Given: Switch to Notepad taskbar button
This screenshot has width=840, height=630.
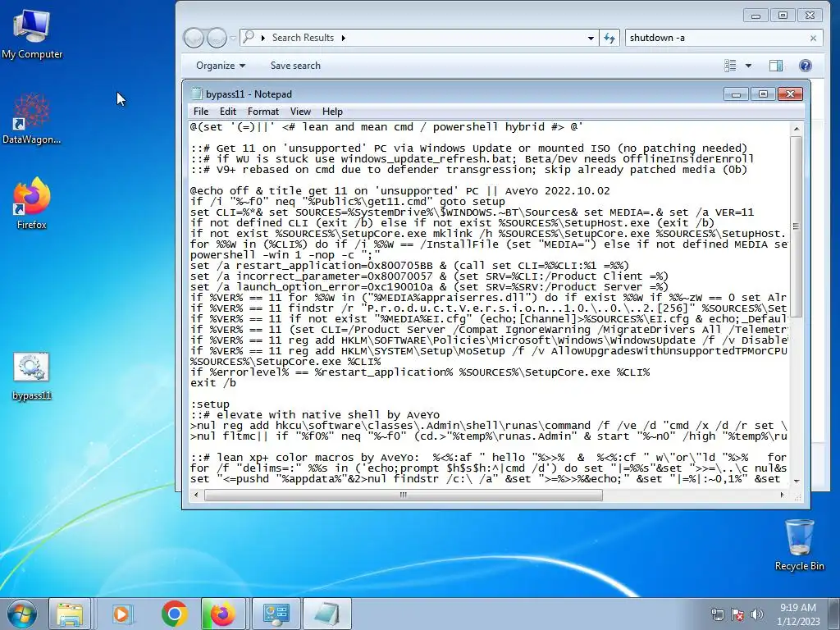Looking at the screenshot, I should click(x=326, y=614).
